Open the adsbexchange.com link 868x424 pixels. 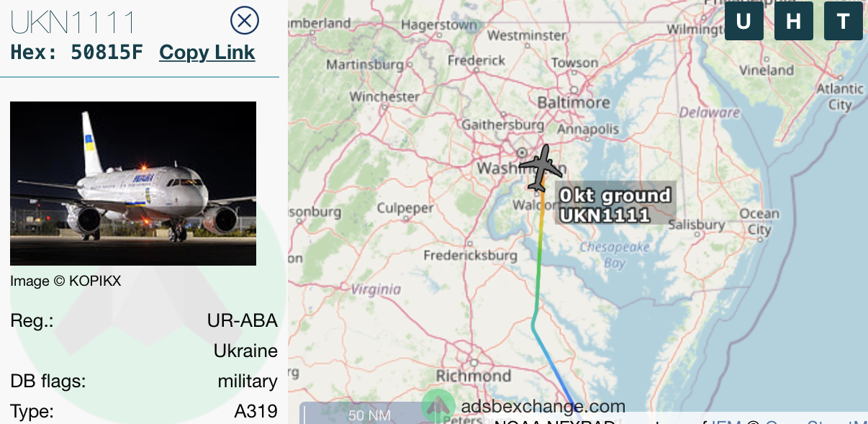point(543,407)
